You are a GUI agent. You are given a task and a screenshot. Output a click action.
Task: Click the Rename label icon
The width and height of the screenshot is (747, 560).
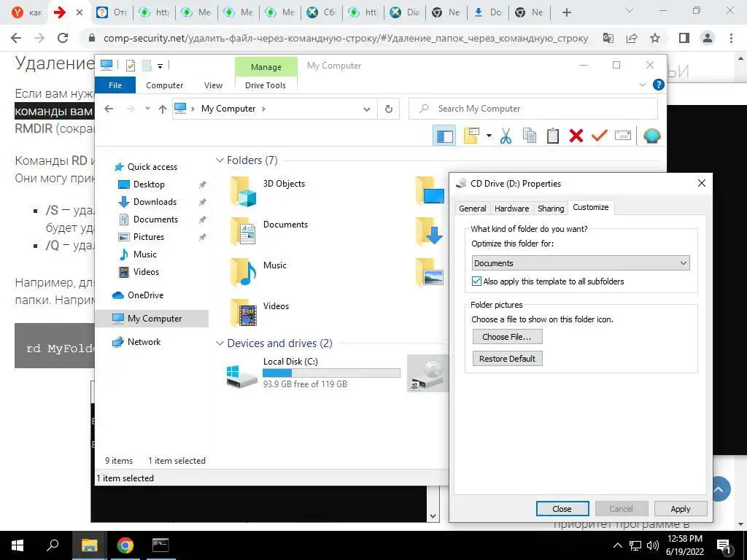coord(623,136)
